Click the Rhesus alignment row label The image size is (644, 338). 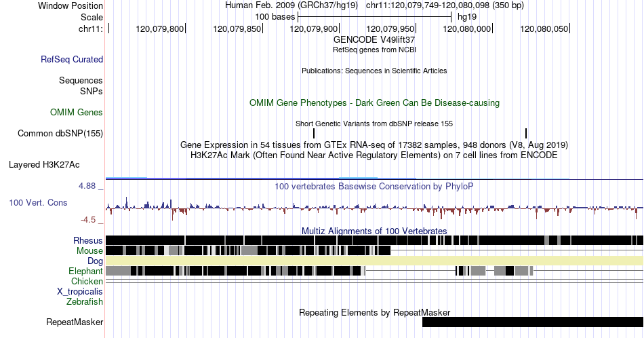click(x=88, y=240)
